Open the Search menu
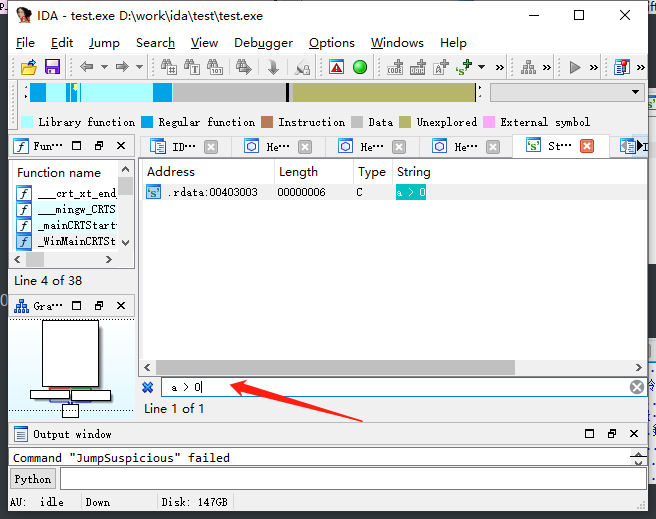 [x=155, y=43]
